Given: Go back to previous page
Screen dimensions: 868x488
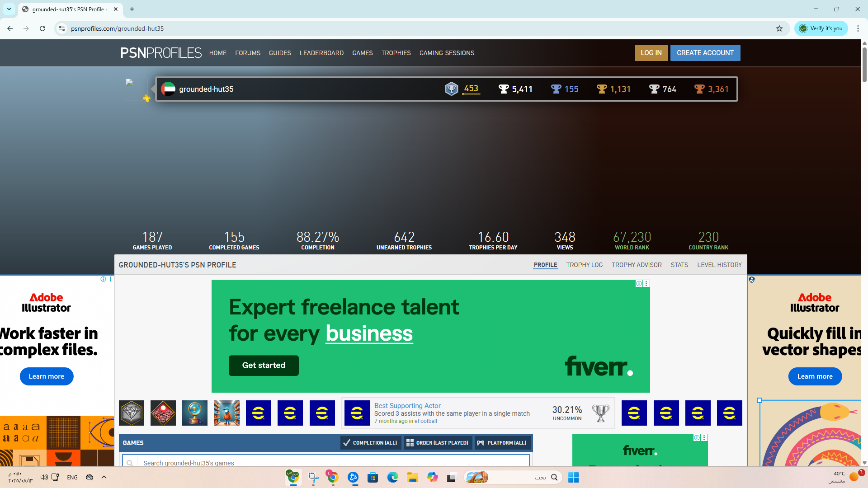Looking at the screenshot, I should point(10,28).
